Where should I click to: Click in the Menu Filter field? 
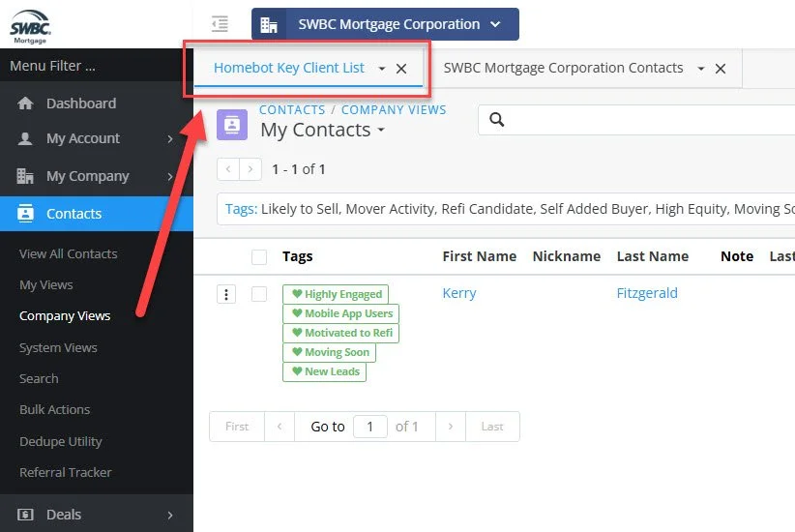pyautogui.click(x=97, y=66)
